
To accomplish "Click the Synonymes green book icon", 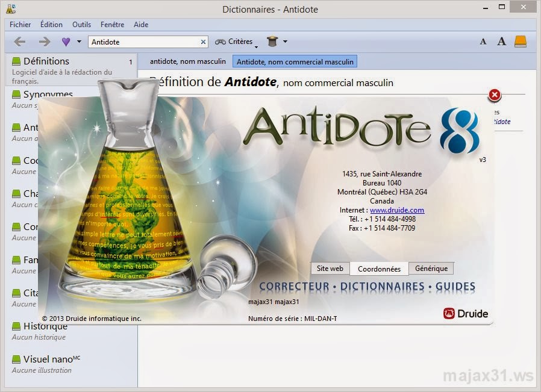I will (x=16, y=94).
